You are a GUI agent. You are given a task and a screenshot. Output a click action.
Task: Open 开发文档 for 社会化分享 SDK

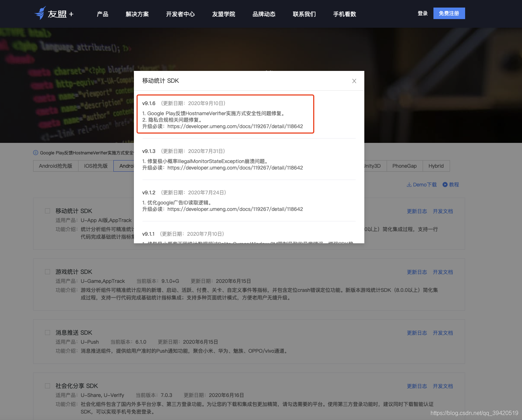click(x=443, y=386)
